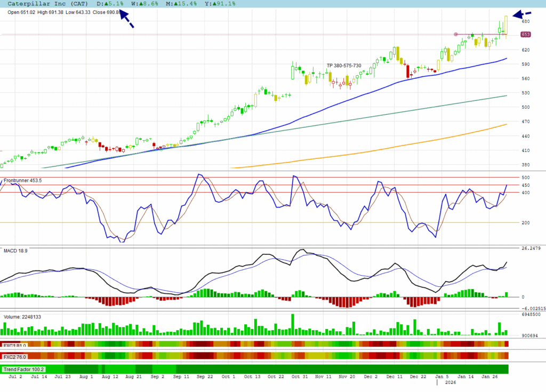This screenshot has height=392, width=546.
Task: Click the pink dot on the horizontal price line
Action: pyautogui.click(x=455, y=34)
